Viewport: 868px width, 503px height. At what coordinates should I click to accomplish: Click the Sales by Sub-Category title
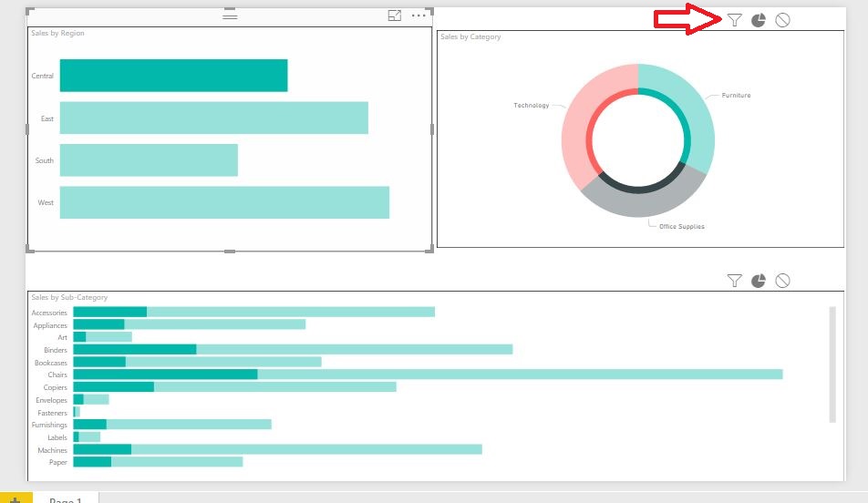(69, 297)
